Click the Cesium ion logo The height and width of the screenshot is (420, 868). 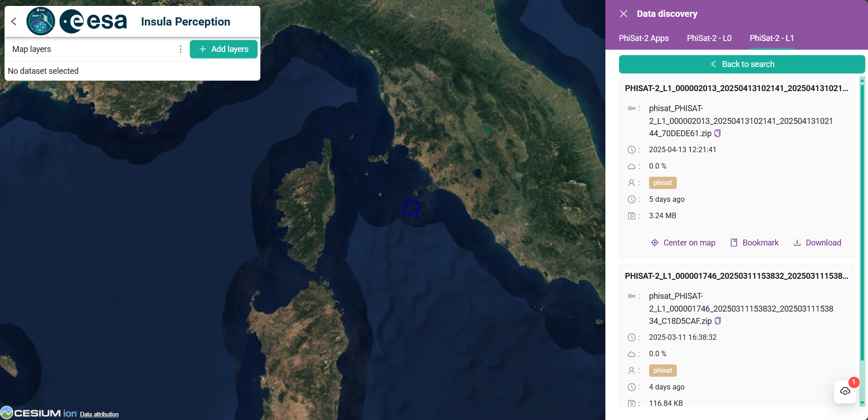pos(39,413)
